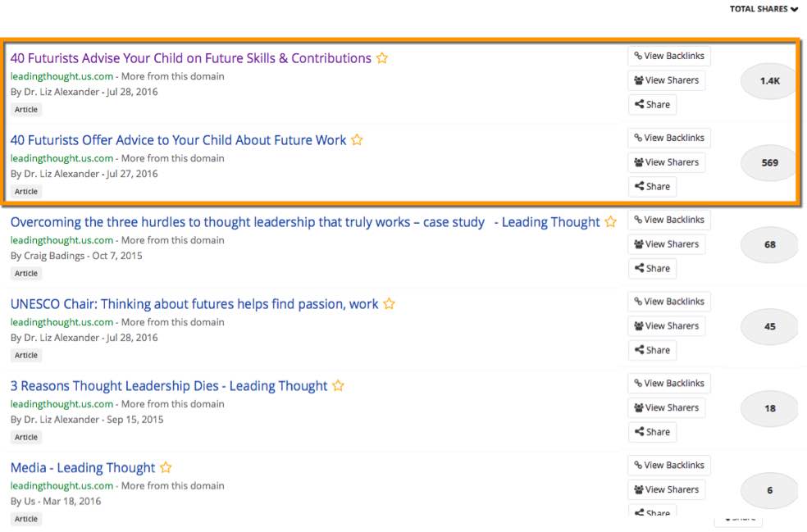807x532 pixels.
Task: Open '40 Futurists Advise Your Child' article link
Action: point(190,58)
